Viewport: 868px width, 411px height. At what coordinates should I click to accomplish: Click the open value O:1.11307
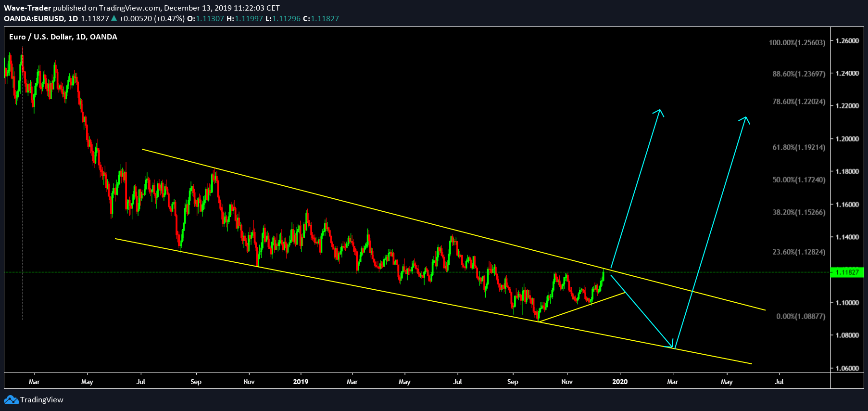pos(205,18)
